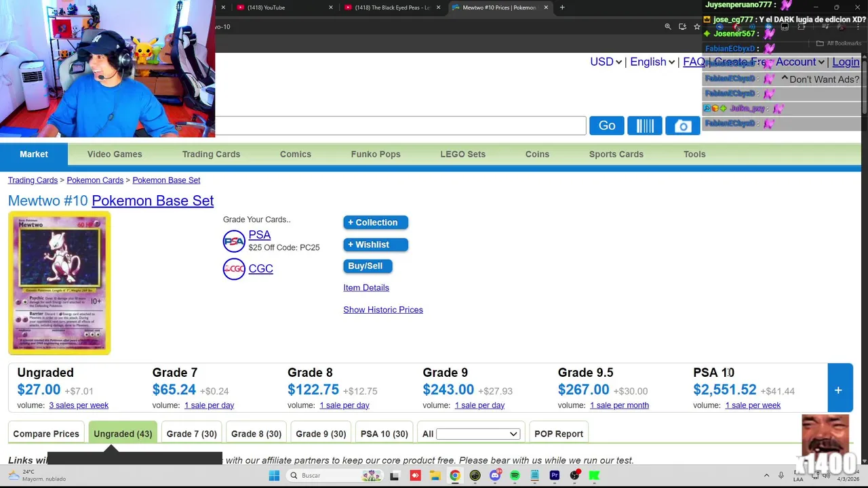Open the All grades dropdown selector
The height and width of the screenshot is (488, 868).
pos(478,434)
